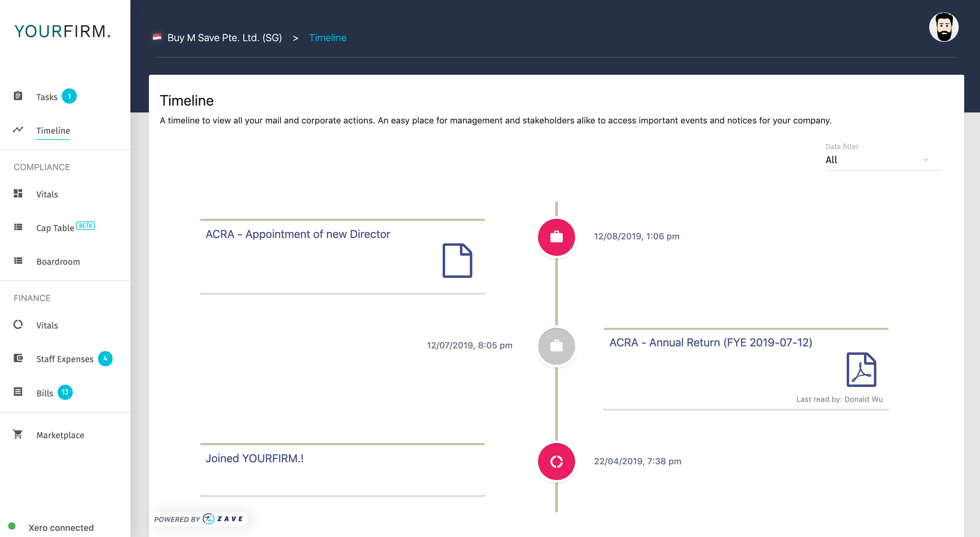Click the green Xero connected status dot

[12, 526]
